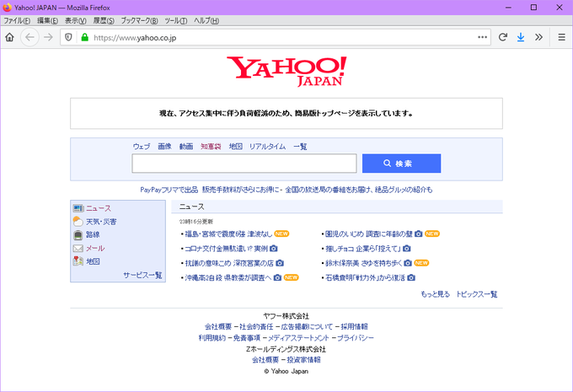This screenshot has height=392, width=573.
Task: Open the ブックマーク(B) menu
Action: click(139, 21)
